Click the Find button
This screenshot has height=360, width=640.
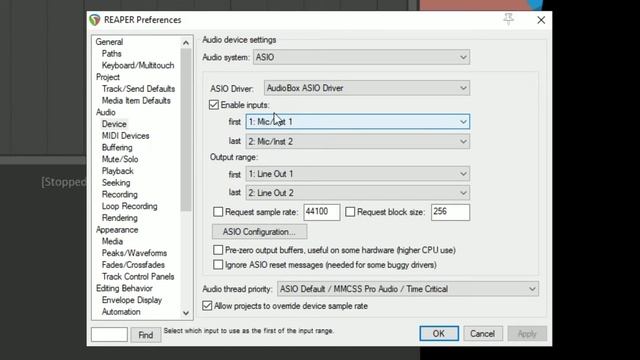coord(146,335)
